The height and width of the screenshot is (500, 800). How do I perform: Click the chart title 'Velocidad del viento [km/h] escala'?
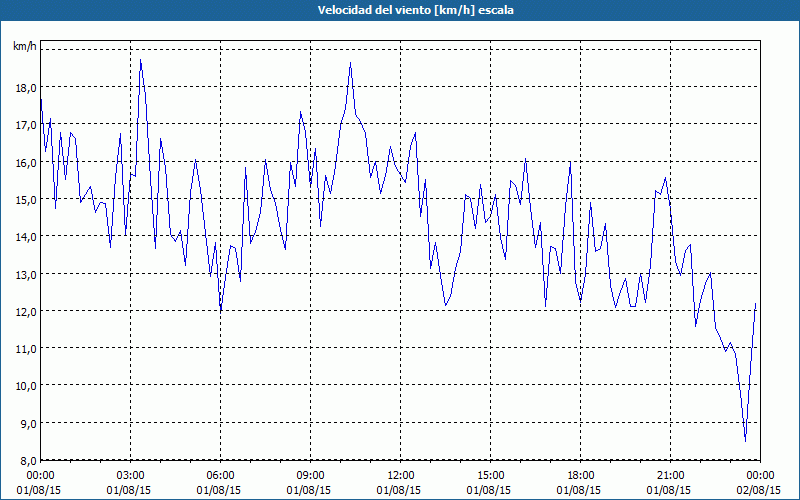tap(415, 10)
